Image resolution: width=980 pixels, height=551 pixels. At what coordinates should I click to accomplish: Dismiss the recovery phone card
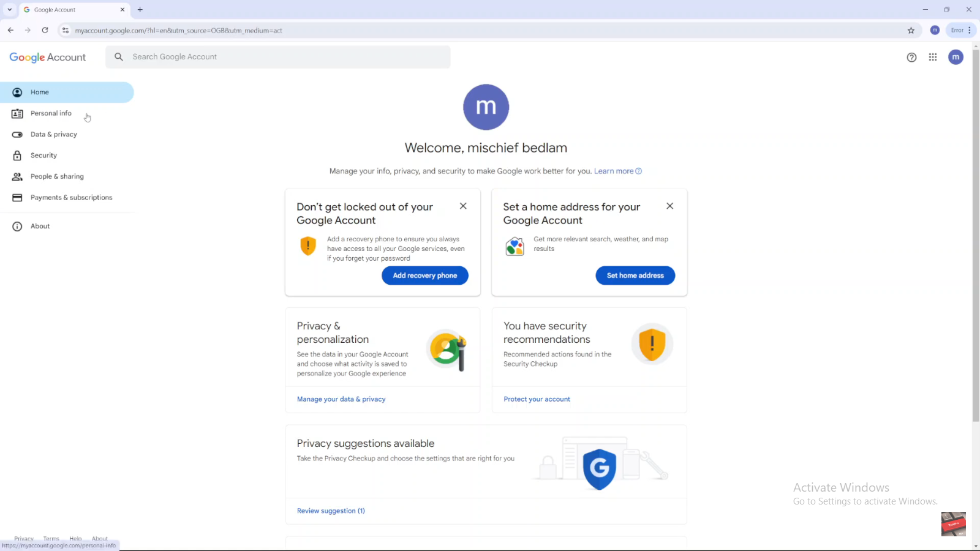(463, 206)
